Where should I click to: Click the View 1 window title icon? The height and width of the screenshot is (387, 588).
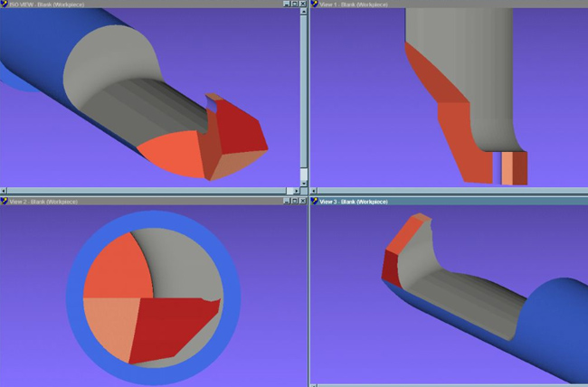[315, 5]
